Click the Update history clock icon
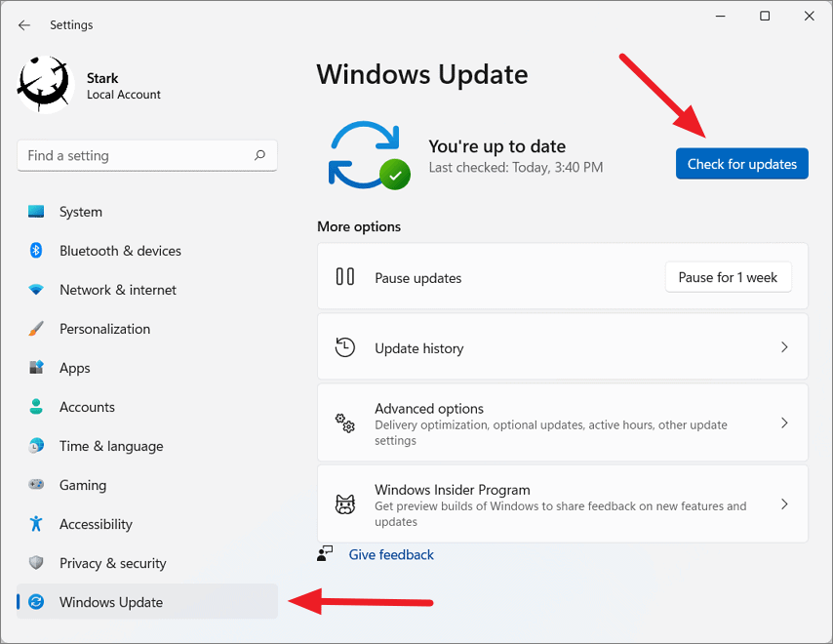The width and height of the screenshot is (833, 644). point(344,347)
